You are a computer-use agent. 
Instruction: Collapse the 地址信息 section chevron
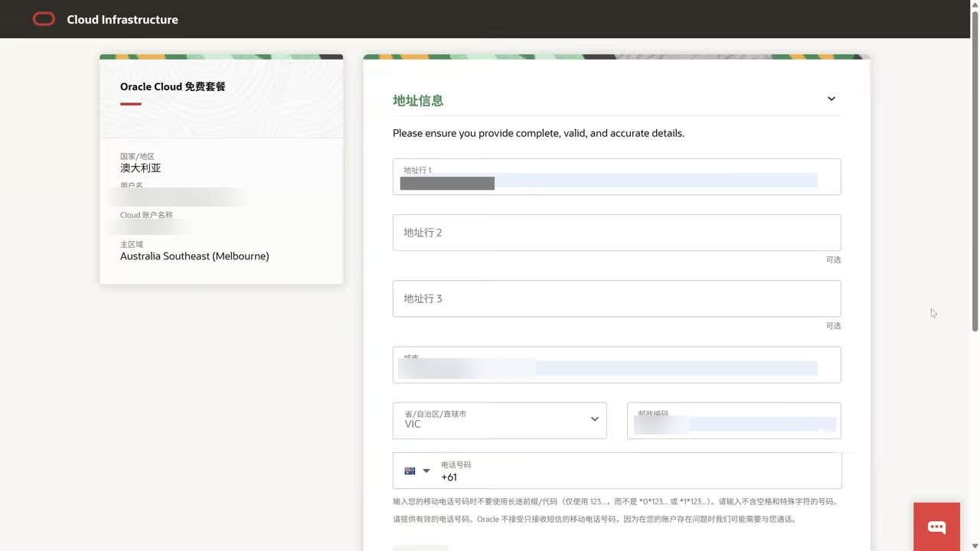[831, 99]
